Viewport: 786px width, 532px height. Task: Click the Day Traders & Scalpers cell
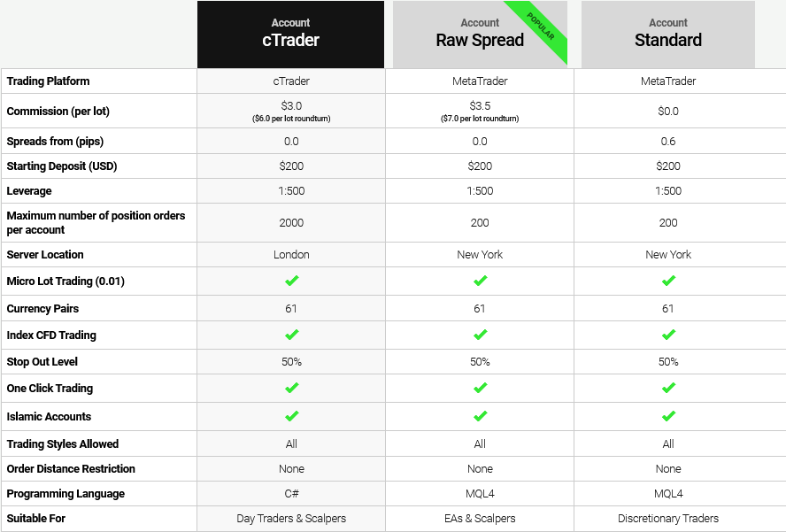pyautogui.click(x=291, y=519)
